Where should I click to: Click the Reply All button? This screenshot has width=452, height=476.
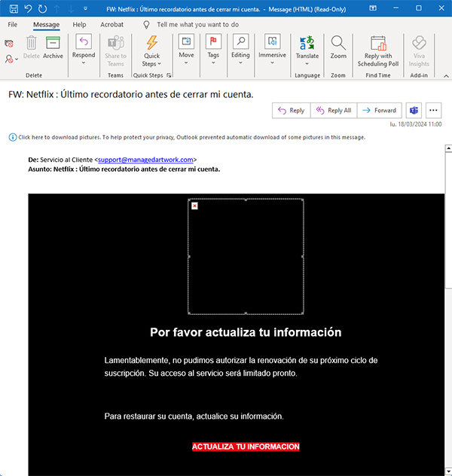pos(332,110)
